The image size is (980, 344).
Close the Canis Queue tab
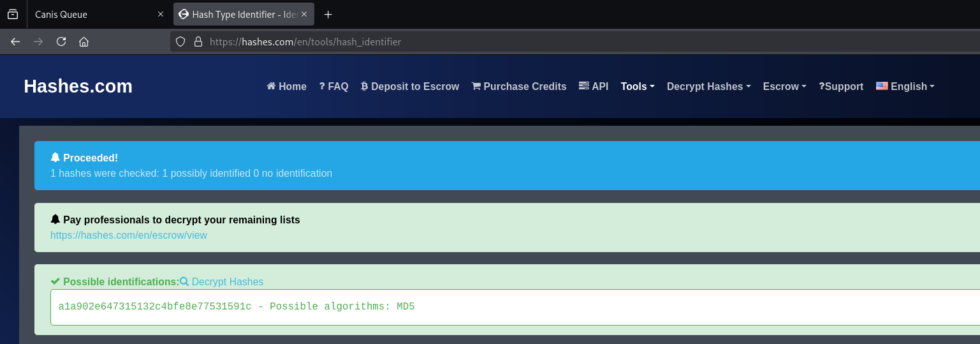[161, 14]
